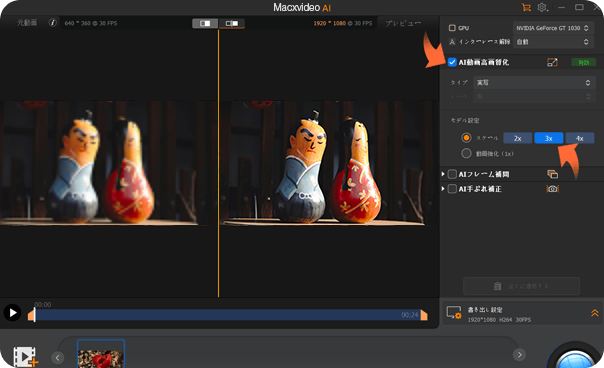Click the AI stabilization camera icon
Image resolution: width=604 pixels, height=368 pixels.
click(552, 189)
